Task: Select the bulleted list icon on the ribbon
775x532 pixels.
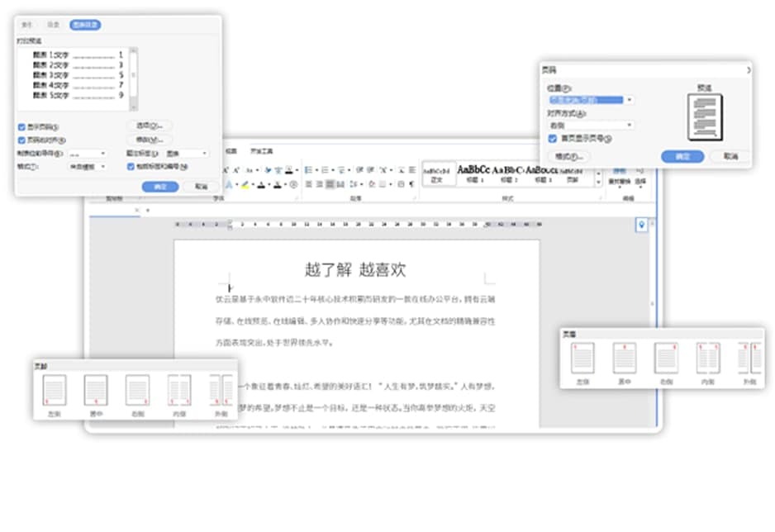Action: (309, 169)
